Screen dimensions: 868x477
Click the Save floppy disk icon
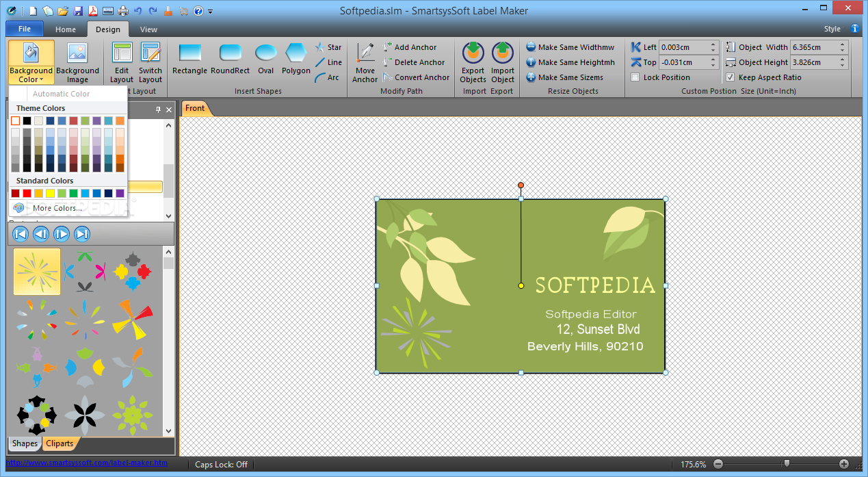[x=78, y=11]
